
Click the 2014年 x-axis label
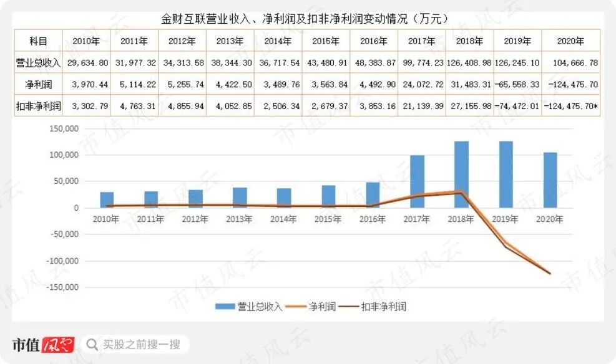[283, 219]
